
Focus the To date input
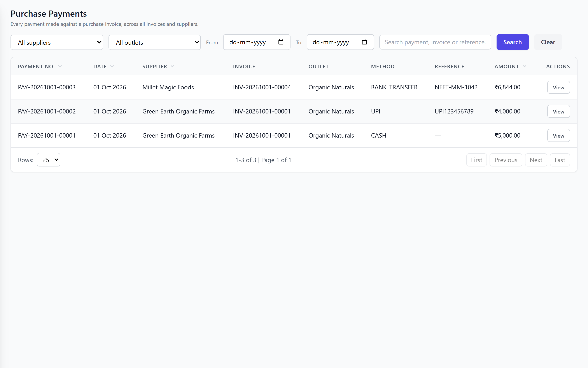[340, 42]
